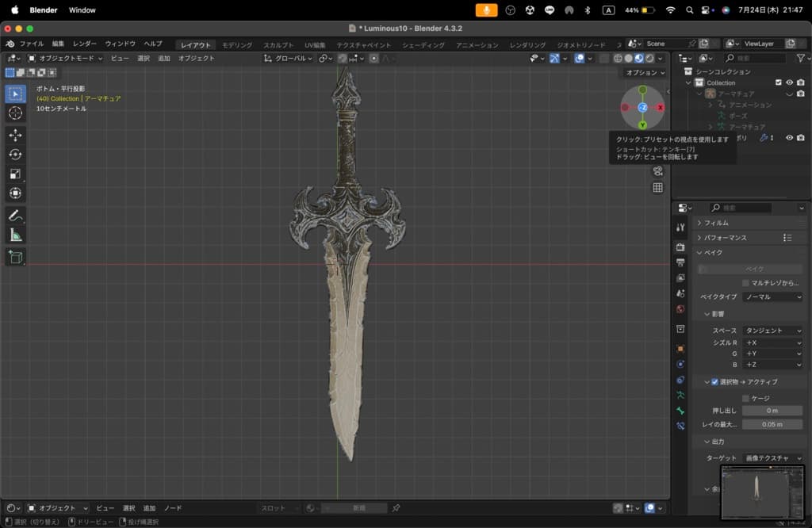Open the オブジェクトモード mode dropdown
Viewport: 812px width, 528px height.
65,58
